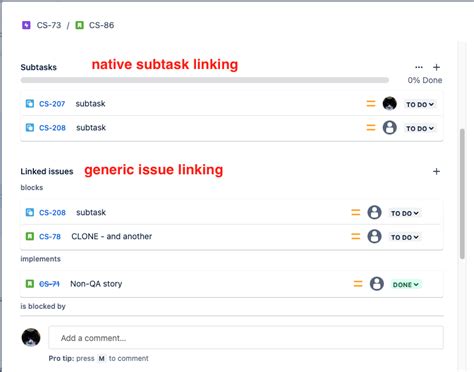The height and width of the screenshot is (372, 474).
Task: Click story icon on Non-QA story row
Action: click(x=30, y=284)
